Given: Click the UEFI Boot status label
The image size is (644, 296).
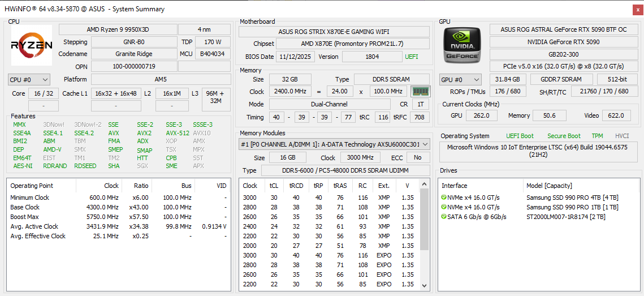Looking at the screenshot, I should tap(520, 136).
